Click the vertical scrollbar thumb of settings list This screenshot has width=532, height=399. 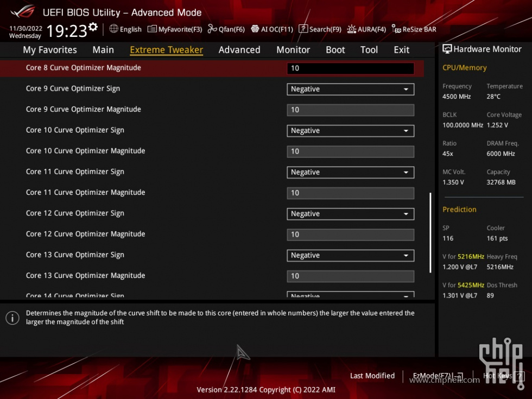point(430,233)
